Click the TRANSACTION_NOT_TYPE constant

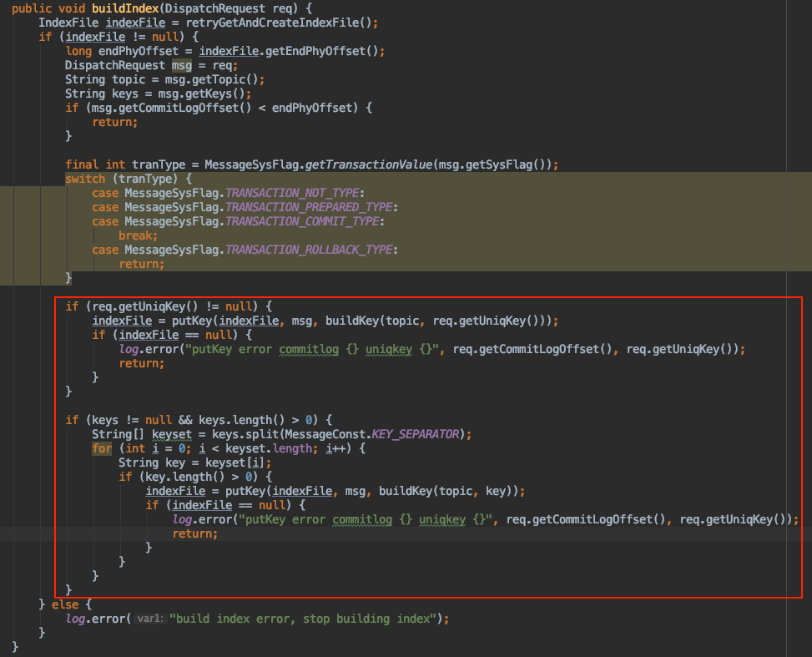click(x=292, y=194)
